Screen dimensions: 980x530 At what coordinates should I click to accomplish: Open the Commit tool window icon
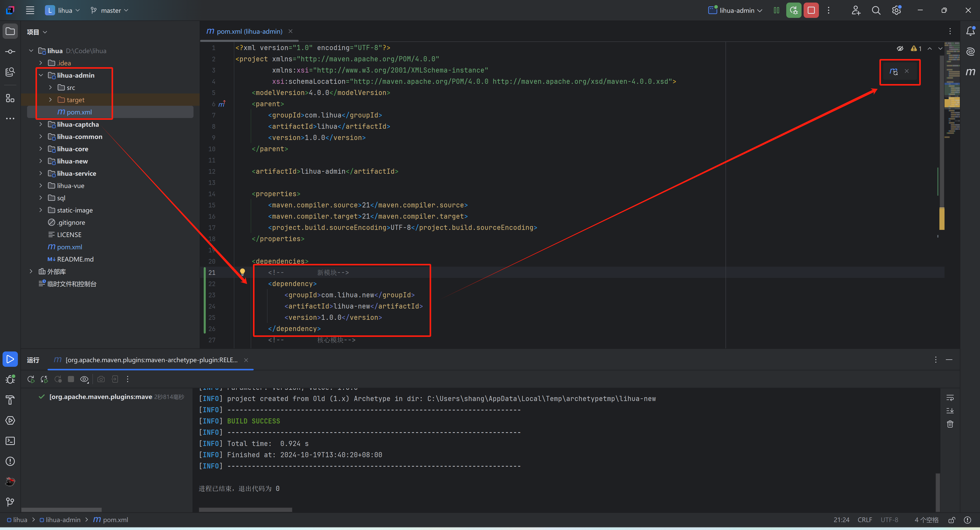click(10, 51)
